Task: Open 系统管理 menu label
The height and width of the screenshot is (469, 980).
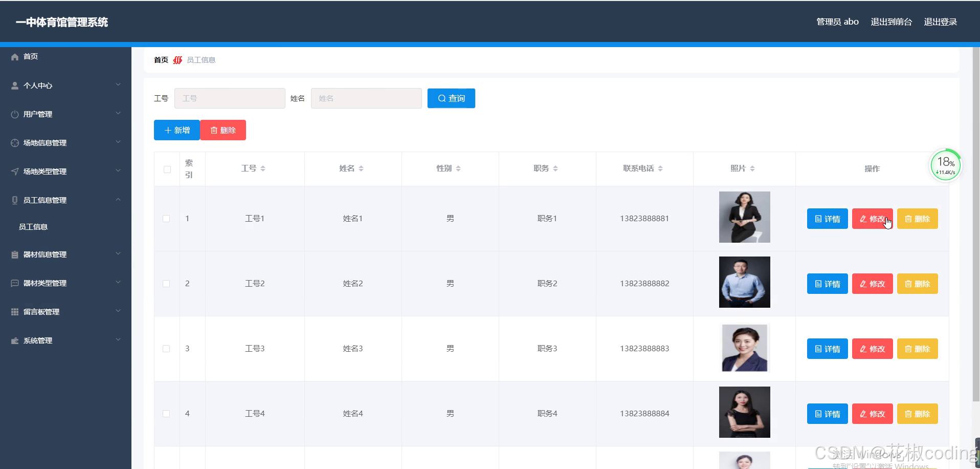Action: click(x=38, y=340)
